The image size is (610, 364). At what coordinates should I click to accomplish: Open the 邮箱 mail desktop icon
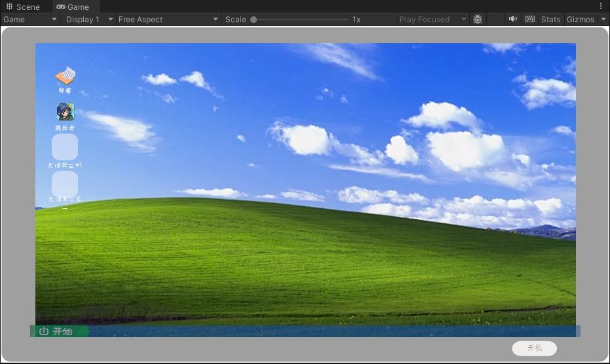[65, 77]
